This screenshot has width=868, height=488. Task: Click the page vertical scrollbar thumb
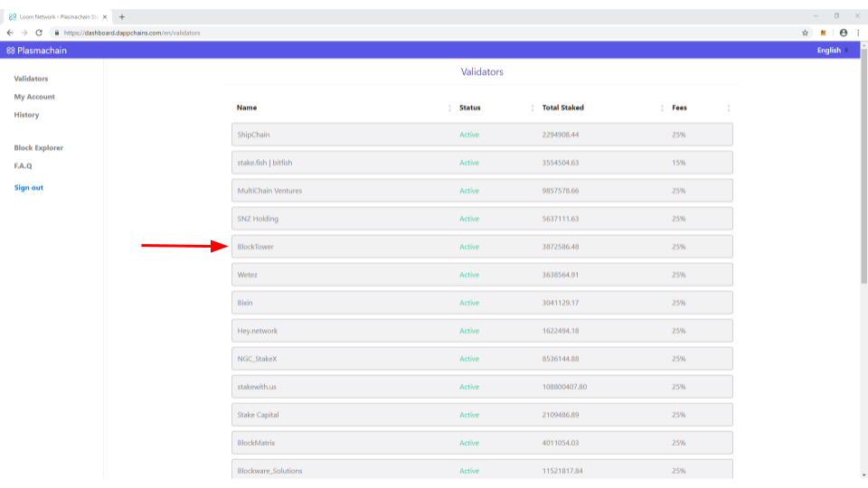click(863, 166)
